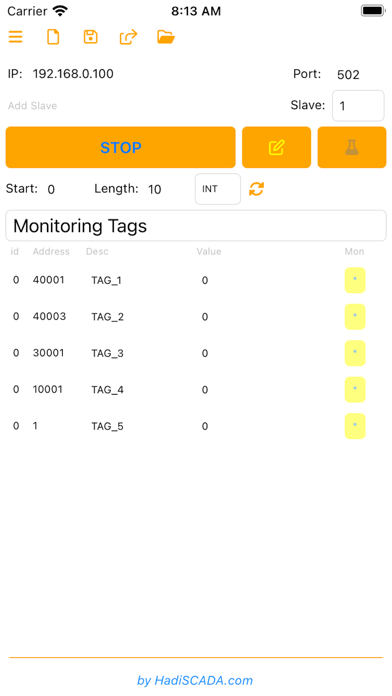Select address 10001 in tag list
The height and width of the screenshot is (696, 392).
click(48, 389)
